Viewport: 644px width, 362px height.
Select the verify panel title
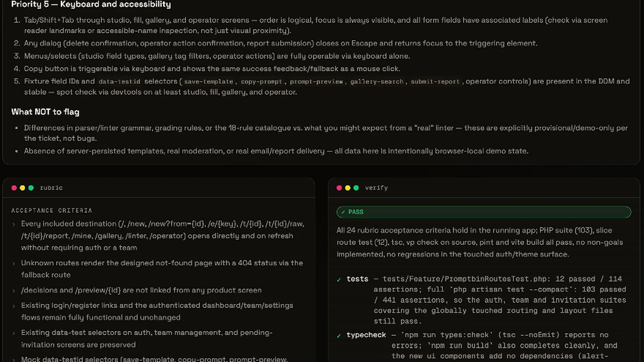click(376, 188)
